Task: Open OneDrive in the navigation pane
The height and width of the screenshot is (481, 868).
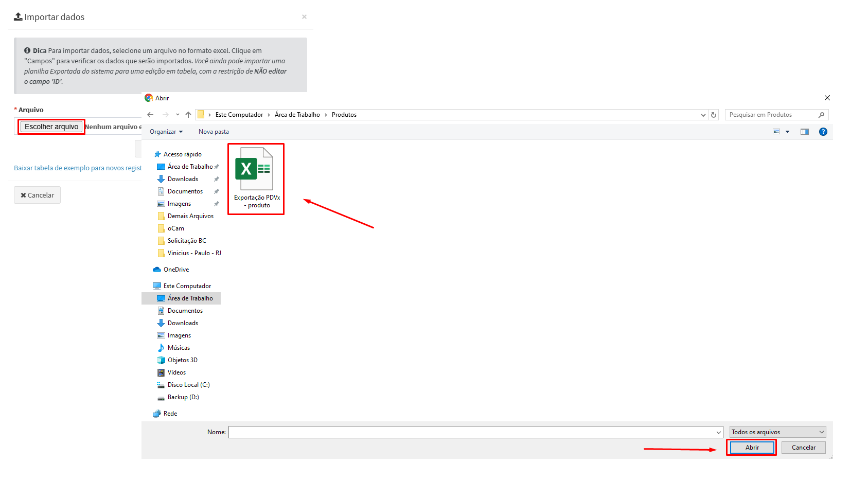Action: pos(176,270)
